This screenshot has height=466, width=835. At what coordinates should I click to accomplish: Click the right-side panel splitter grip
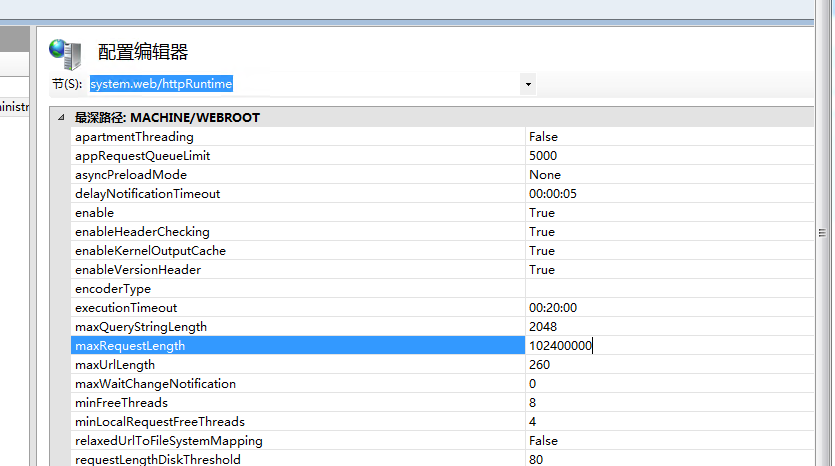821,232
